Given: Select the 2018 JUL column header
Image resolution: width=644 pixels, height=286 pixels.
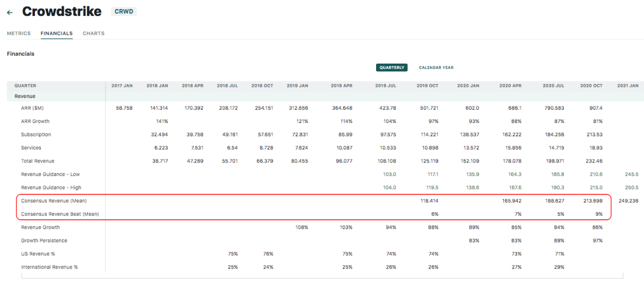Looking at the screenshot, I should 227,86.
